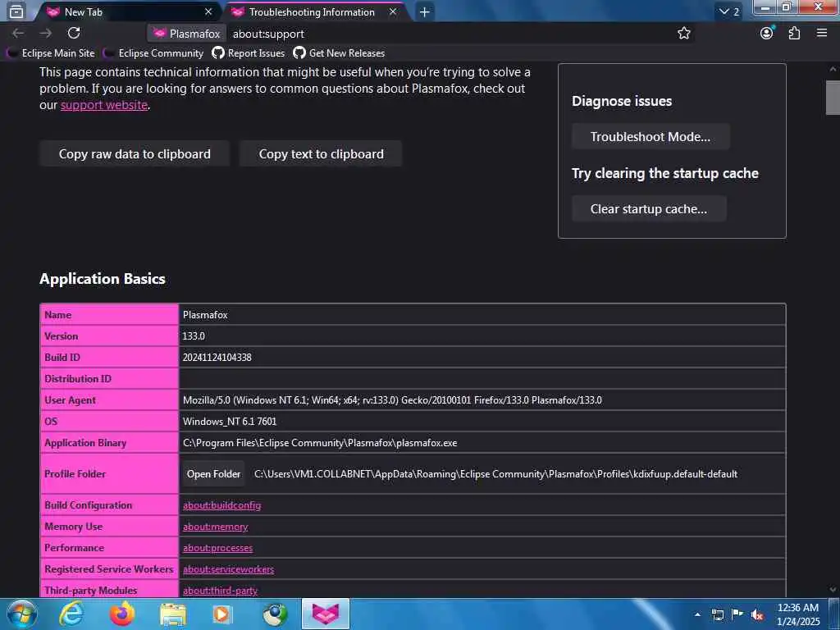Click the scrollbar up arrow

coord(833,69)
